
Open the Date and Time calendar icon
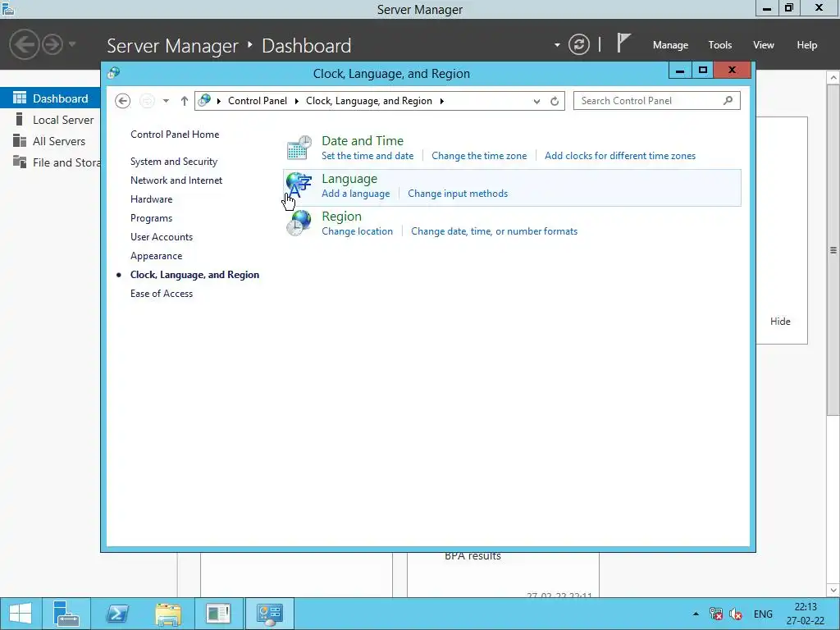pyautogui.click(x=299, y=148)
